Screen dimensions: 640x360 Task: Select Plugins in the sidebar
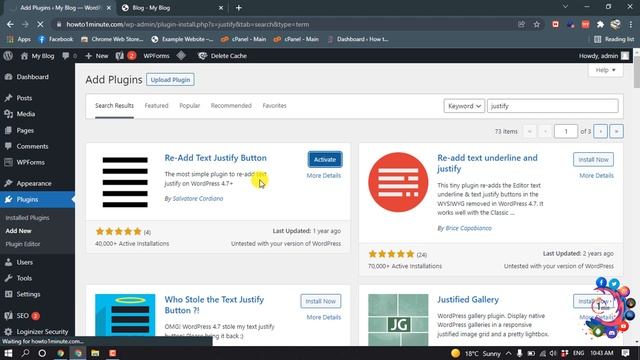[x=37, y=199]
